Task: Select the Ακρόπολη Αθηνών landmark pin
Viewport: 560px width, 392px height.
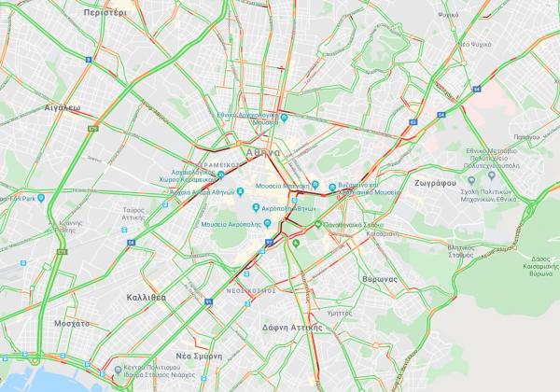Action: coord(256,207)
